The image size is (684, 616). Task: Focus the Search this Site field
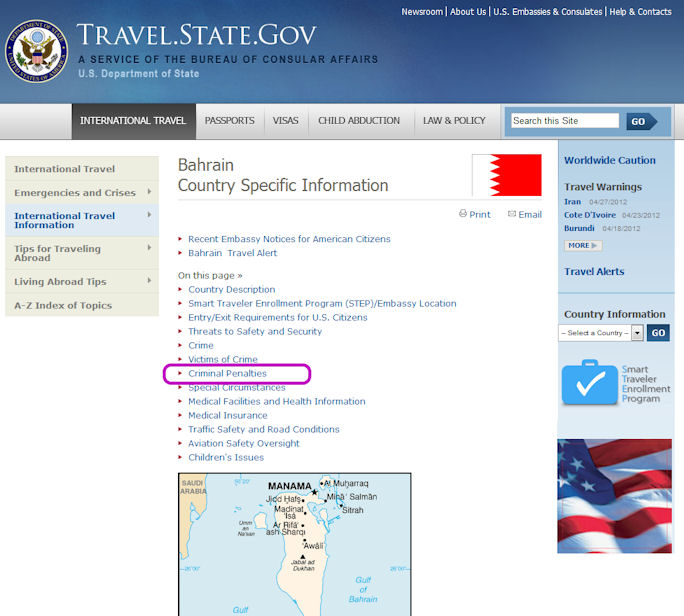pyautogui.click(x=565, y=121)
